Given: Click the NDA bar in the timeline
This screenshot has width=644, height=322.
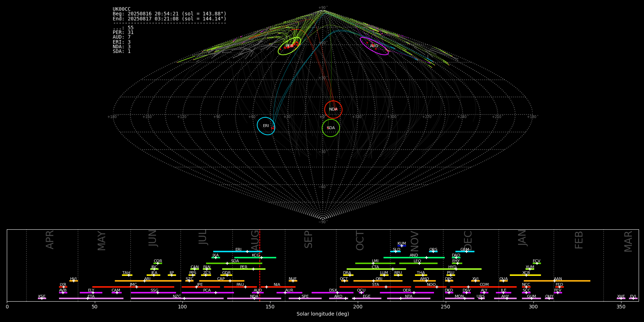Looking at the screenshot, I should tap(254, 298).
